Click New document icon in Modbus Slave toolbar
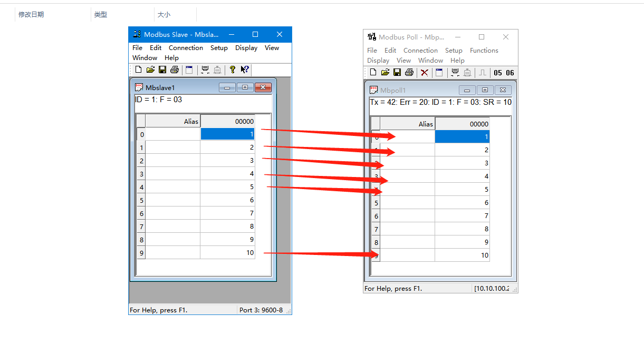Screen dimensions: 644x364 pyautogui.click(x=138, y=70)
